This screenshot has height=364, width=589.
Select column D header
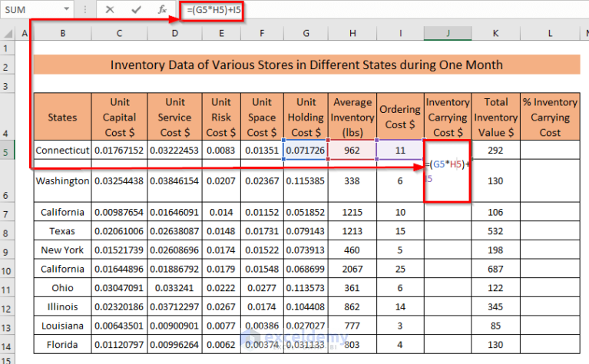pos(174,34)
